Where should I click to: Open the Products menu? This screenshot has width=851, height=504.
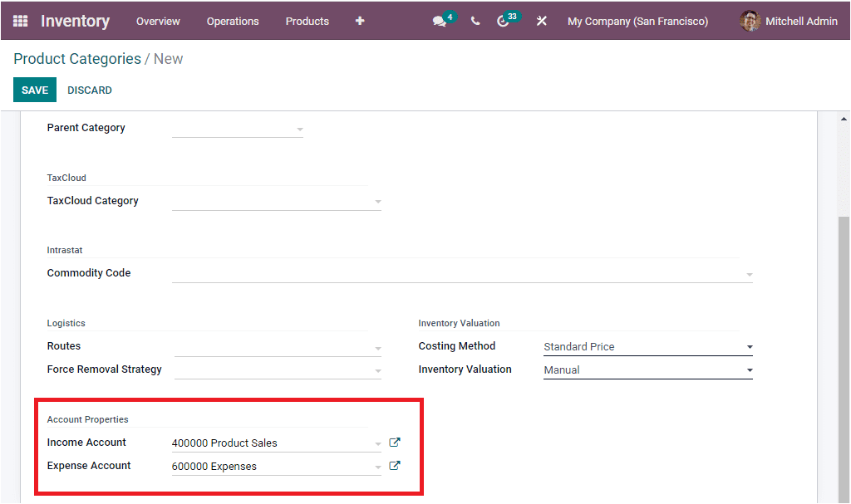pos(307,21)
